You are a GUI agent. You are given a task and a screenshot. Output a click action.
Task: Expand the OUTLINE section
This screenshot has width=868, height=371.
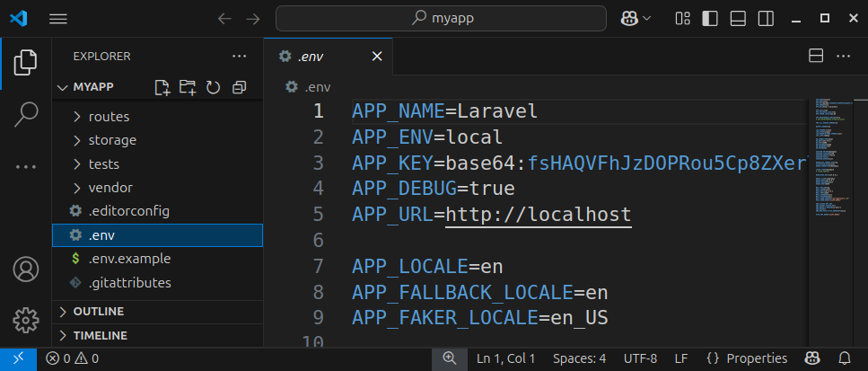click(x=157, y=312)
